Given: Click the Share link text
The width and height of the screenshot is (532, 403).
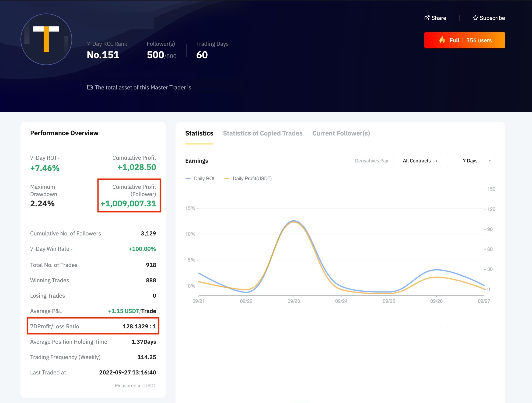Looking at the screenshot, I should click(439, 18).
